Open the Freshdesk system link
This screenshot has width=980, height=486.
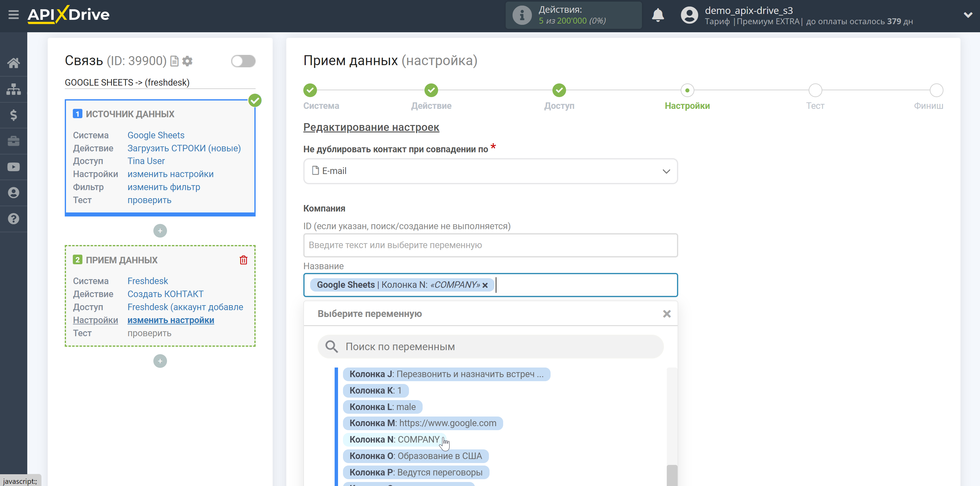tap(147, 281)
